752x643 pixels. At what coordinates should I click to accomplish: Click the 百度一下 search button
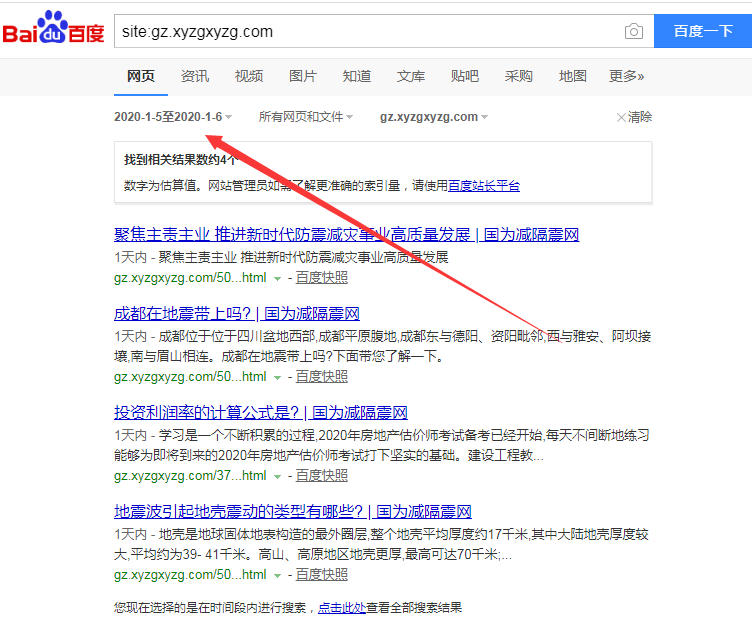[703, 31]
